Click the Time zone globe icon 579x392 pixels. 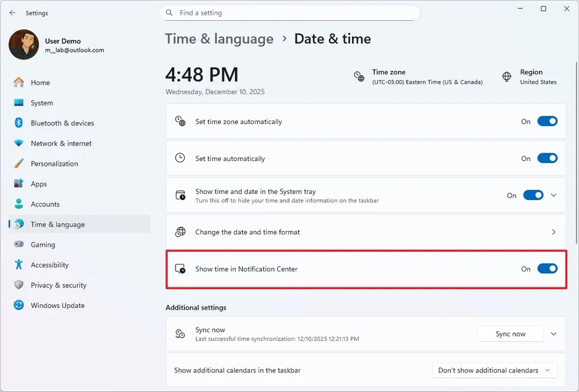359,77
